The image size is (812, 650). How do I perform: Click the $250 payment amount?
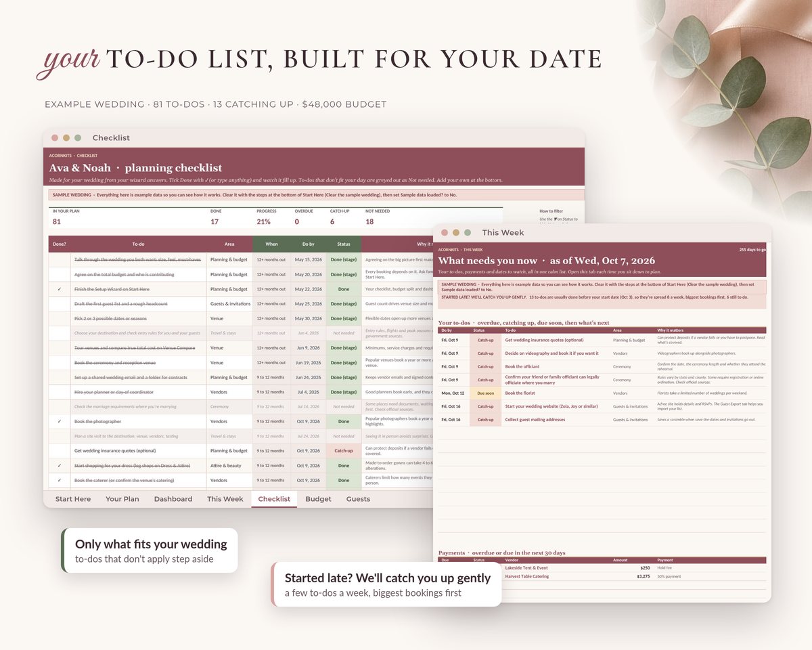pyautogui.click(x=645, y=568)
